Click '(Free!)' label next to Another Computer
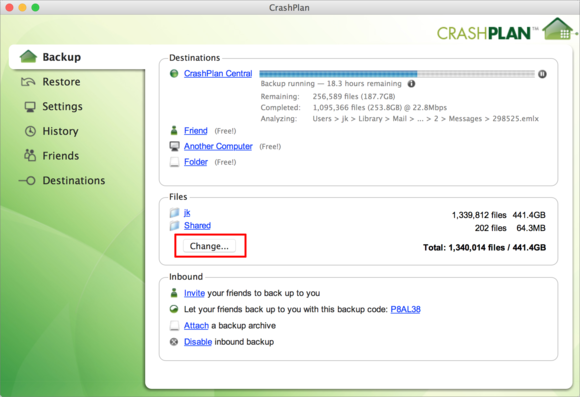This screenshot has height=397, width=580. [x=270, y=147]
